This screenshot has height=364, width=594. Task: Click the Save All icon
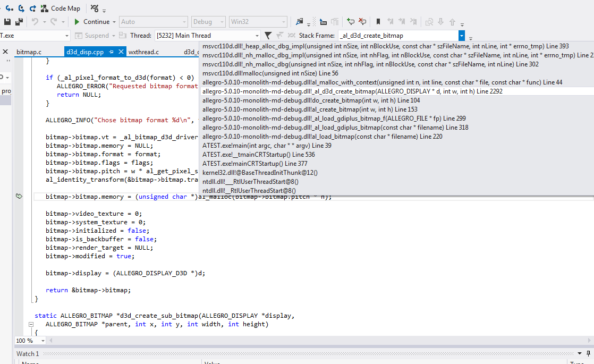pos(19,22)
